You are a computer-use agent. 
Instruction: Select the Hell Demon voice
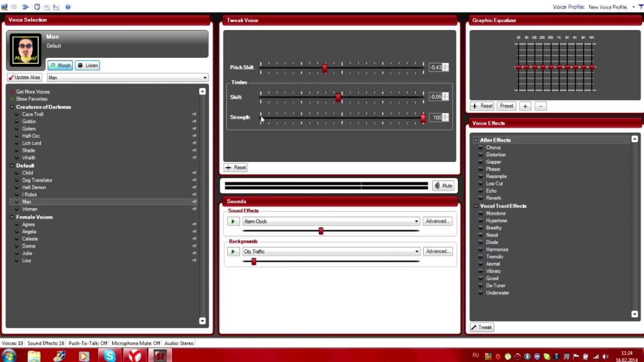34,187
